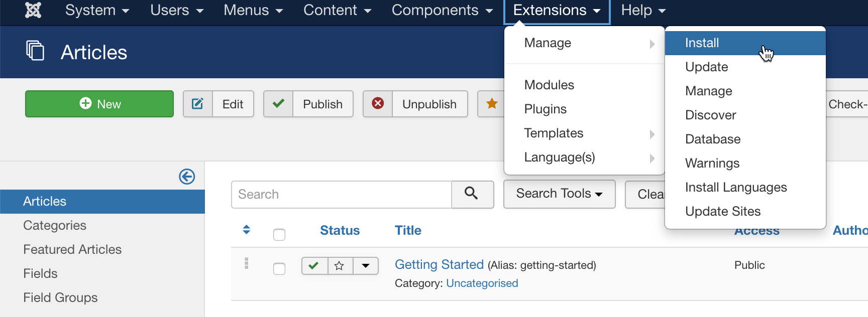Check the select-all articles checkbox

click(x=279, y=234)
